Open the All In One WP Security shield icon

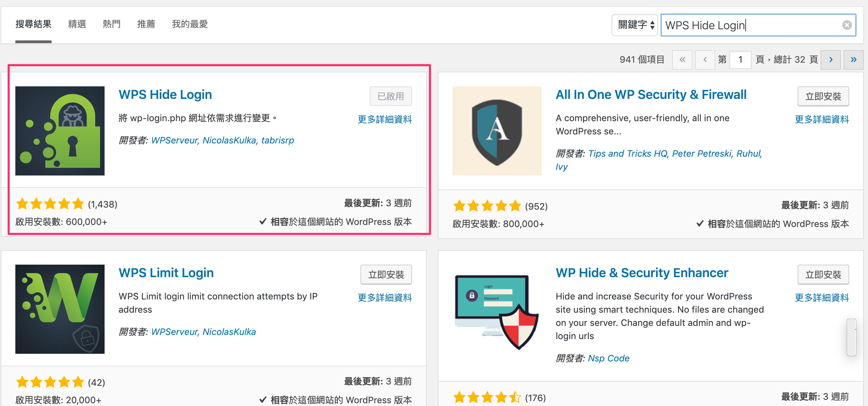[x=497, y=131]
